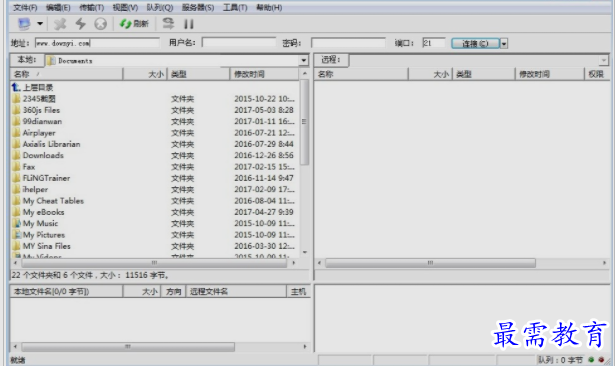Image resolution: width=615 pixels, height=366 pixels.
Task: Click the pause transfer icon
Action: [x=189, y=24]
